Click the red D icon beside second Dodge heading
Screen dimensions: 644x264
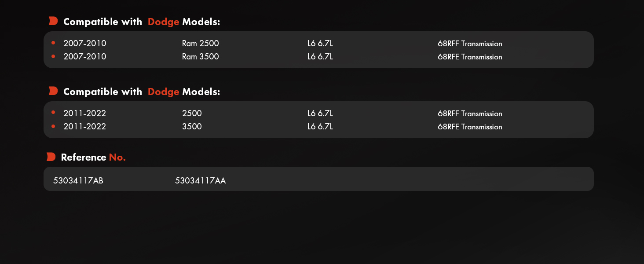pyautogui.click(x=53, y=91)
